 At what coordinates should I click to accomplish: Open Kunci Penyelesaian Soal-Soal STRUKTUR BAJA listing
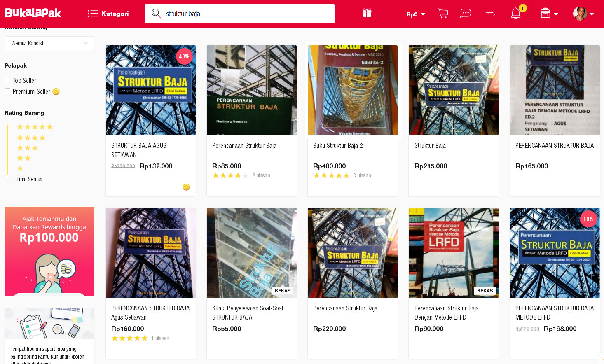pyautogui.click(x=248, y=313)
